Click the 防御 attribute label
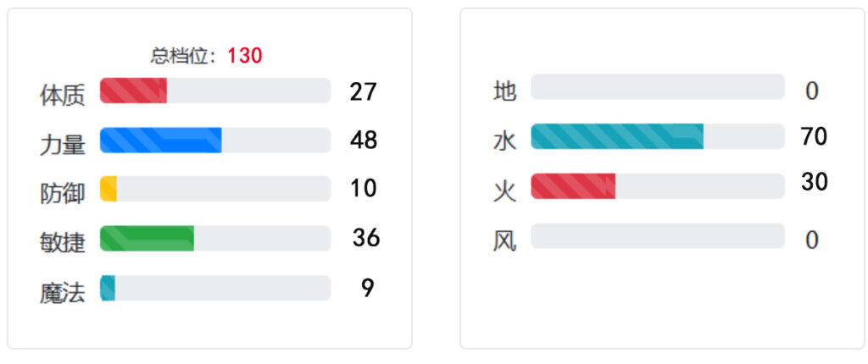This screenshot has width=868, height=364. coord(63,194)
